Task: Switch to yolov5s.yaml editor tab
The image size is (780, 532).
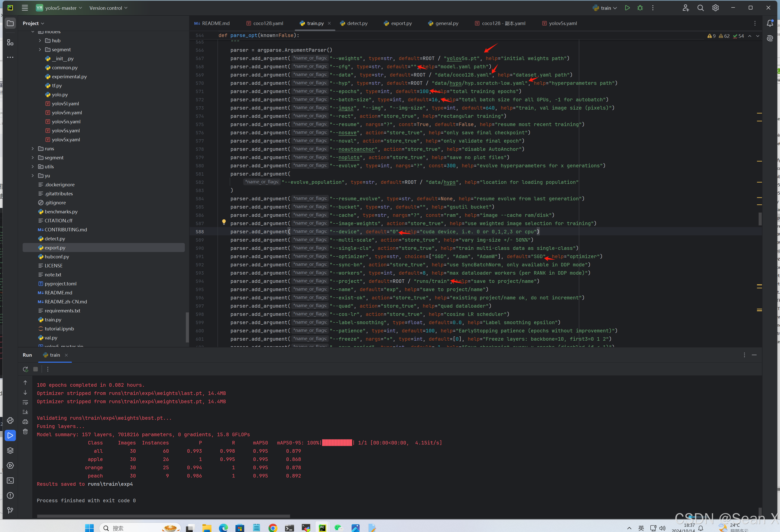Action: (560, 23)
